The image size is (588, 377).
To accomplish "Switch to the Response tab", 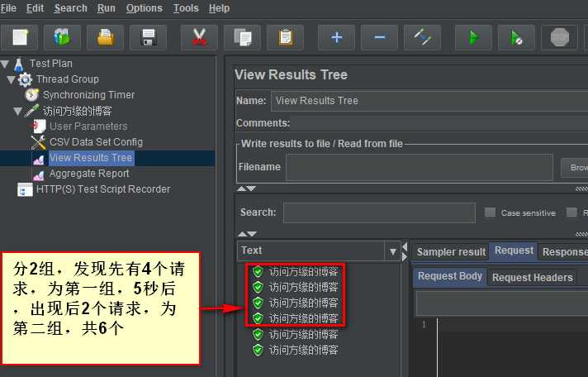I will click(563, 252).
